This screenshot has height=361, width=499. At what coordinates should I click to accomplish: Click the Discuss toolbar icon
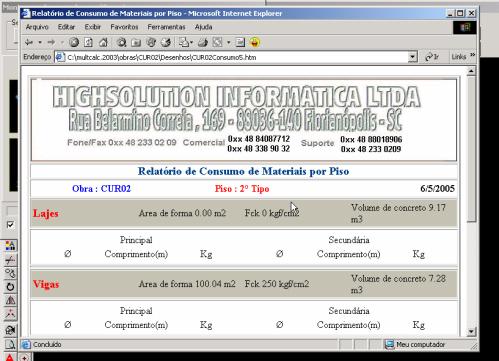pos(240,42)
